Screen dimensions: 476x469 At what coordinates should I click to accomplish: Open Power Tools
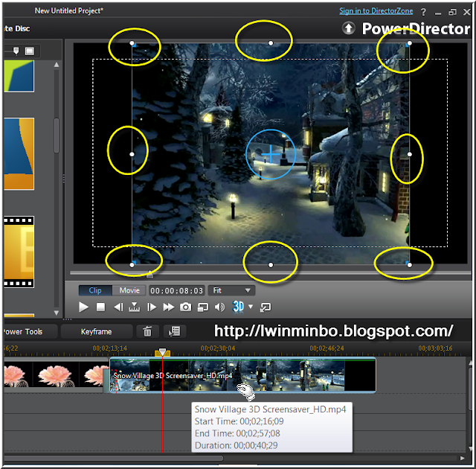pos(29,331)
